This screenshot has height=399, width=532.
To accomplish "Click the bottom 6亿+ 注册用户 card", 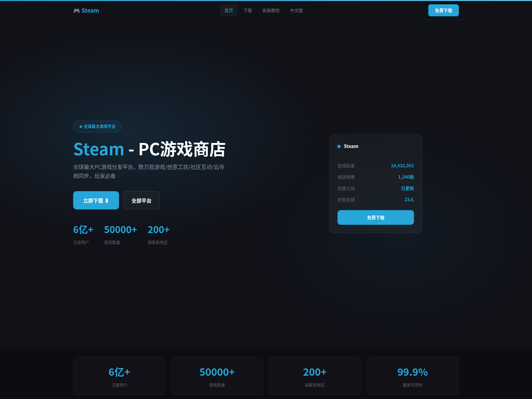I will [x=119, y=376].
